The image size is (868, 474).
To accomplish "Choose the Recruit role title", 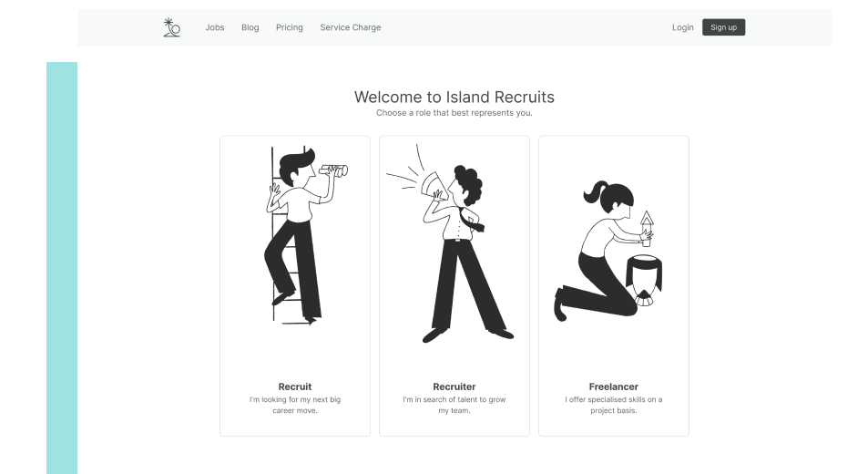I will (295, 386).
